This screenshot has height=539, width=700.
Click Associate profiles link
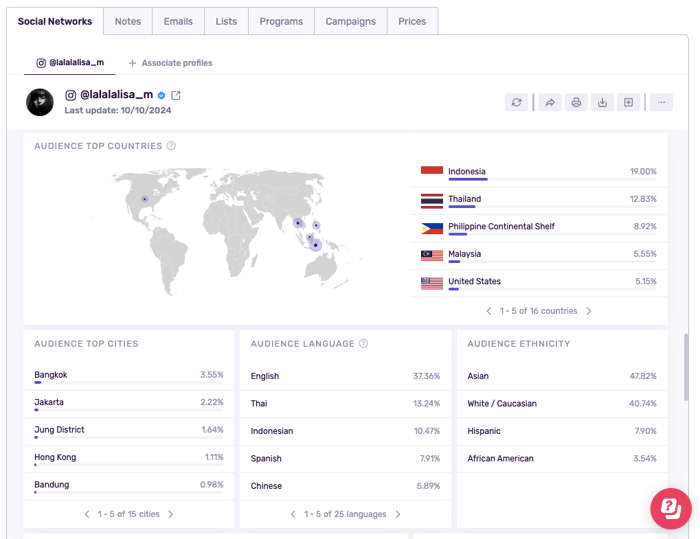170,63
